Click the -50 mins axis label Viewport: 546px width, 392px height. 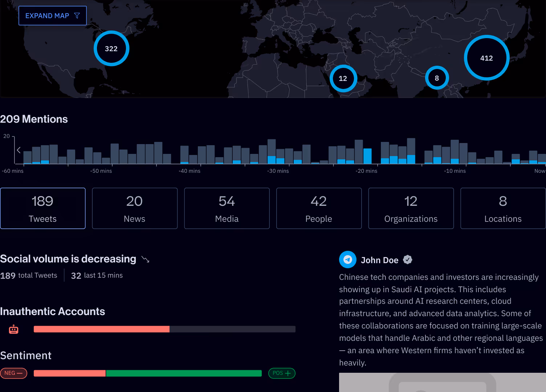click(101, 171)
